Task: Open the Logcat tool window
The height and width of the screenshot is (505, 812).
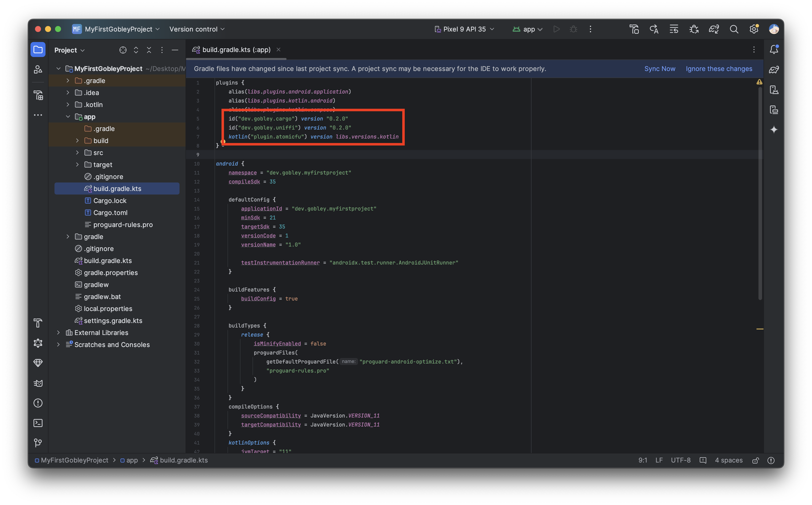Action: [x=38, y=383]
